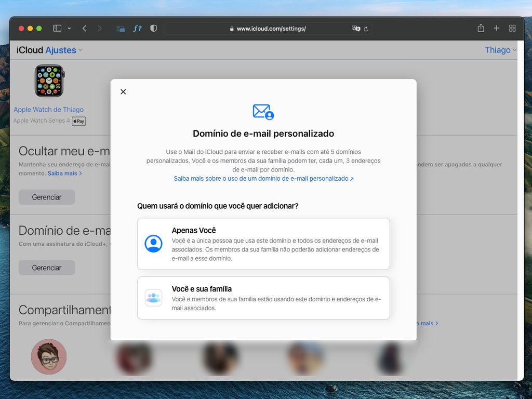Click the Apple Watch Series 4 label
Image resolution: width=532 pixels, height=399 pixels.
(42, 121)
